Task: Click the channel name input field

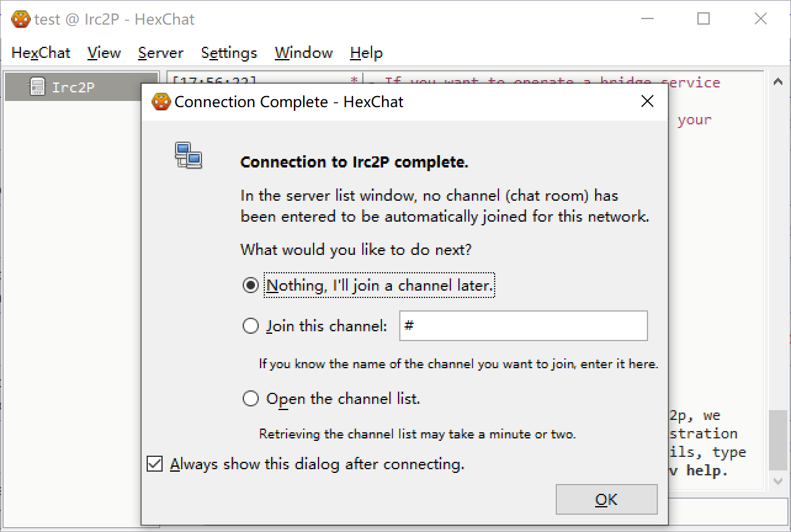Action: pyautogui.click(x=524, y=326)
